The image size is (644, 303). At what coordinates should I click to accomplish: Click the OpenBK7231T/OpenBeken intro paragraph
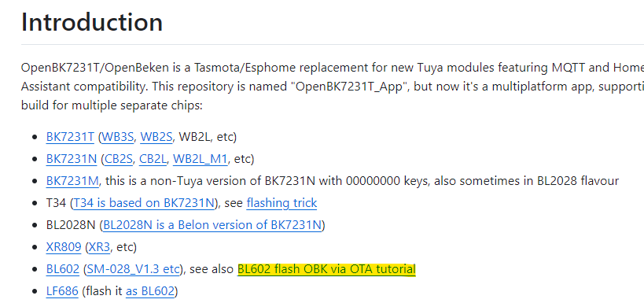coord(333,87)
